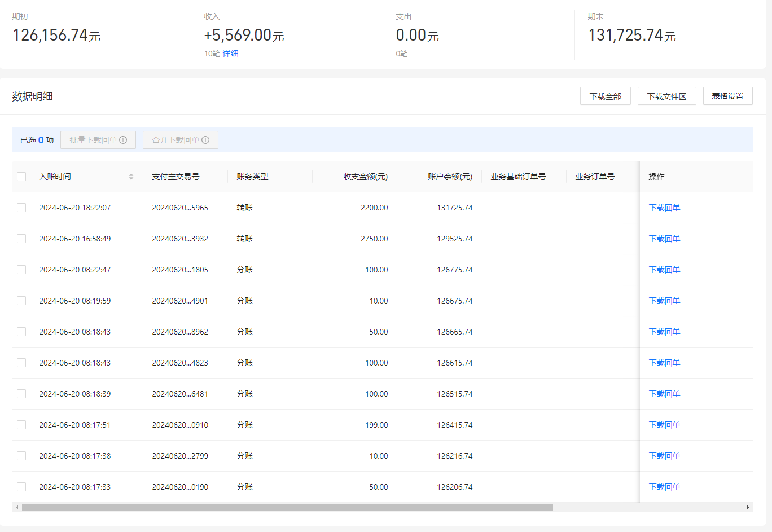Check the row with transaction 20240620...8962
The width and height of the screenshot is (772, 532).
point(21,332)
